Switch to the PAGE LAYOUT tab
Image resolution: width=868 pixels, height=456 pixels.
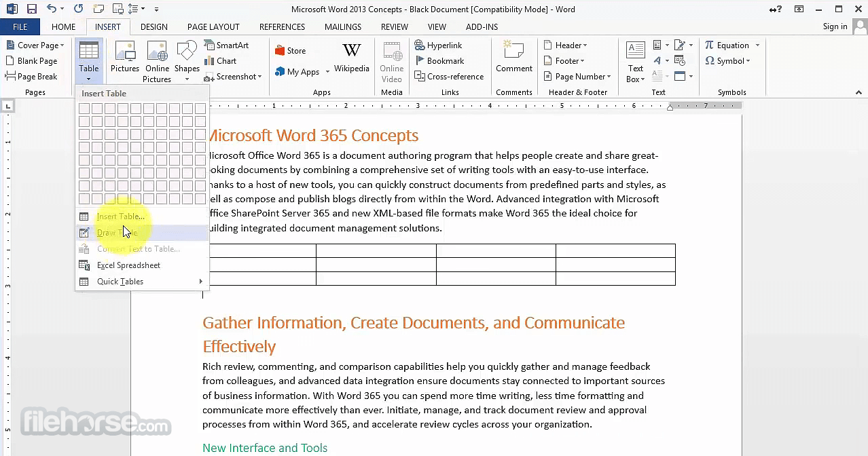[213, 27]
